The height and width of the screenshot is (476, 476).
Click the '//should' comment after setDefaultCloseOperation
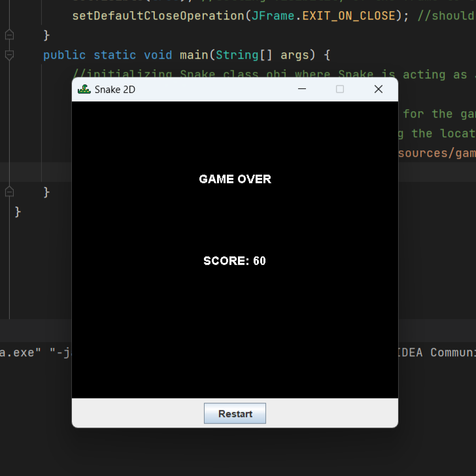pyautogui.click(x=447, y=16)
